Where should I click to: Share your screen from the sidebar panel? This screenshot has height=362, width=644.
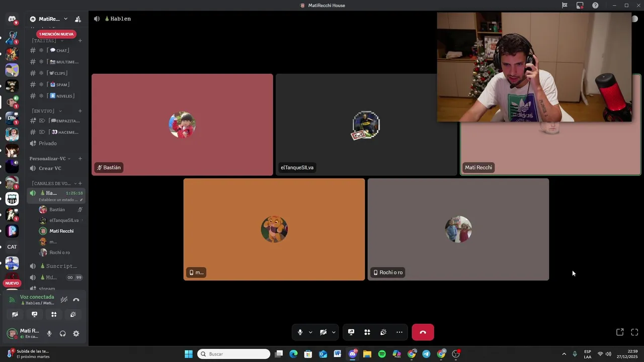pyautogui.click(x=34, y=314)
